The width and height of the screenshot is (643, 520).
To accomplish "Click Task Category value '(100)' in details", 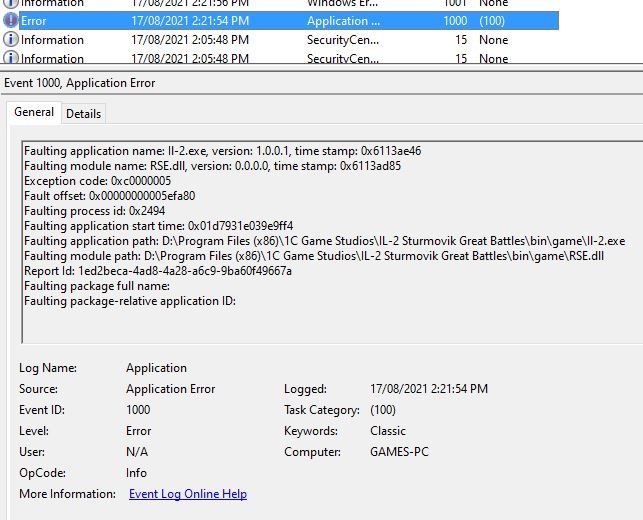I will coord(383,410).
